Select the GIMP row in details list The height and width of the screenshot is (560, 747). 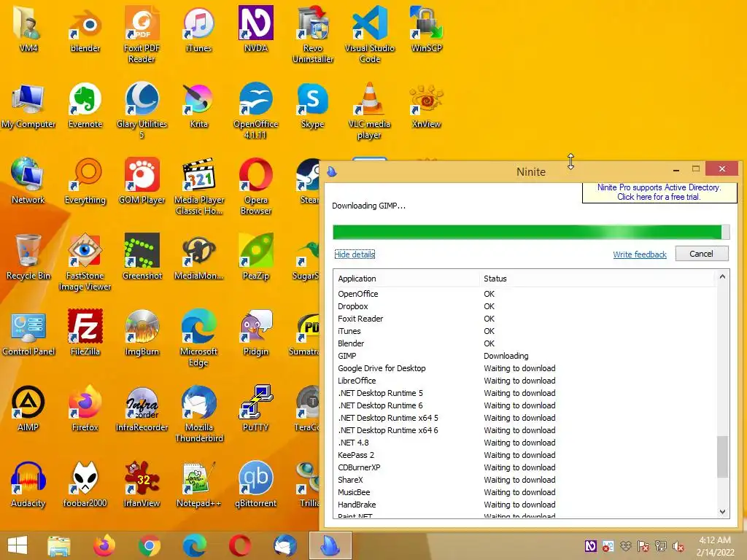(x=525, y=356)
